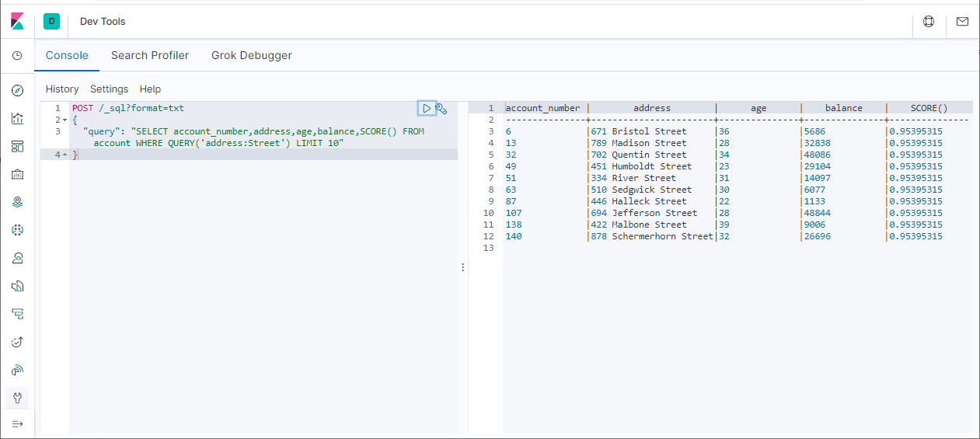Open Dashboard icon in sidebar
The height and width of the screenshot is (439, 980).
click(x=17, y=147)
